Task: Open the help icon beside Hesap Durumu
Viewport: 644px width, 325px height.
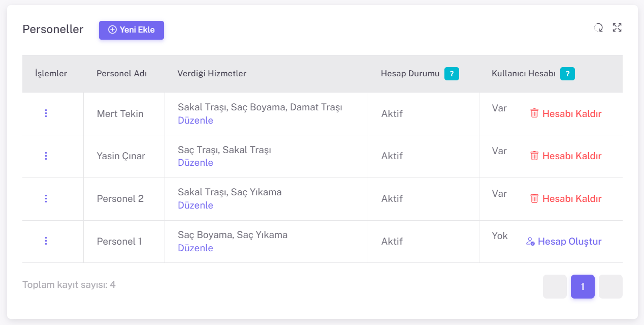Action: pyautogui.click(x=452, y=74)
